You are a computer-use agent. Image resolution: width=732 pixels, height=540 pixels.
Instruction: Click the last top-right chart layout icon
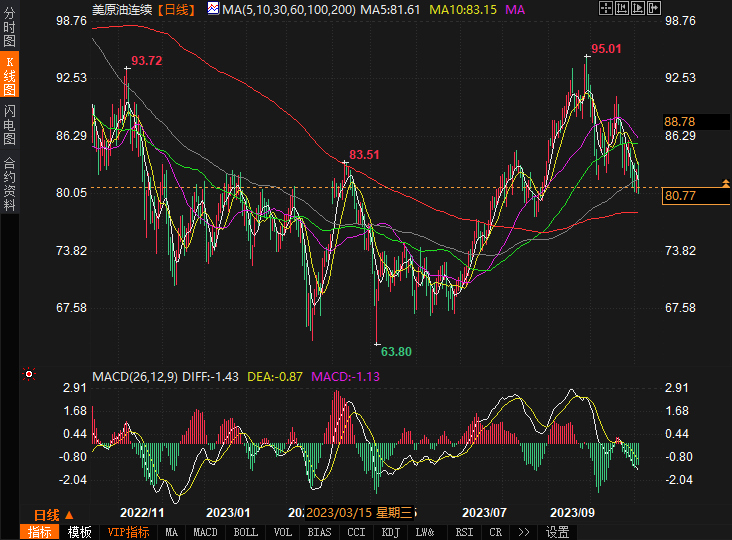[654, 9]
